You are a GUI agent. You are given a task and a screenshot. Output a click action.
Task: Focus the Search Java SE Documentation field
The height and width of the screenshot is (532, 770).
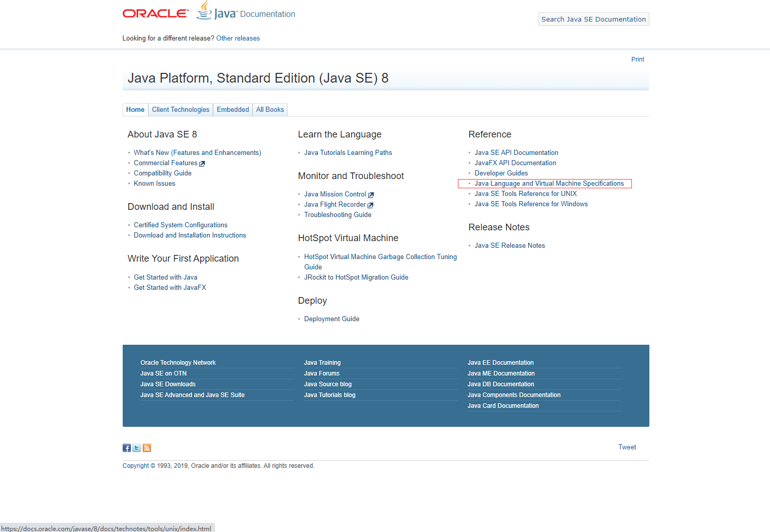[594, 19]
